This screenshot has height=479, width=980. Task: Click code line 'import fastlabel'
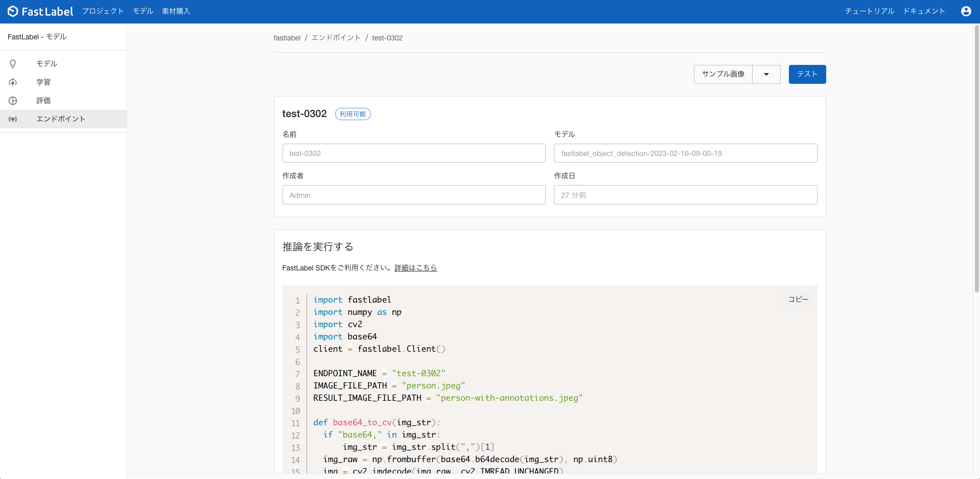tap(352, 300)
